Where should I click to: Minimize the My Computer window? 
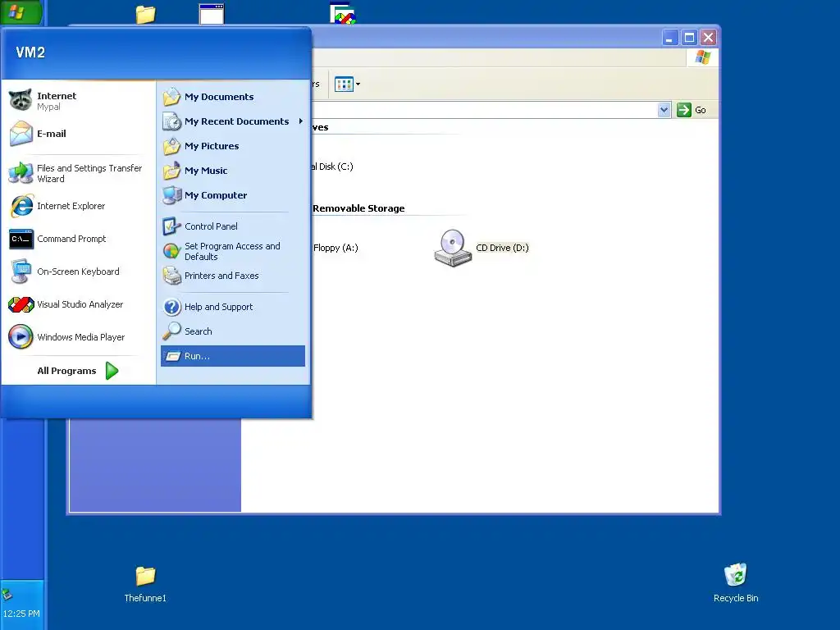point(670,38)
